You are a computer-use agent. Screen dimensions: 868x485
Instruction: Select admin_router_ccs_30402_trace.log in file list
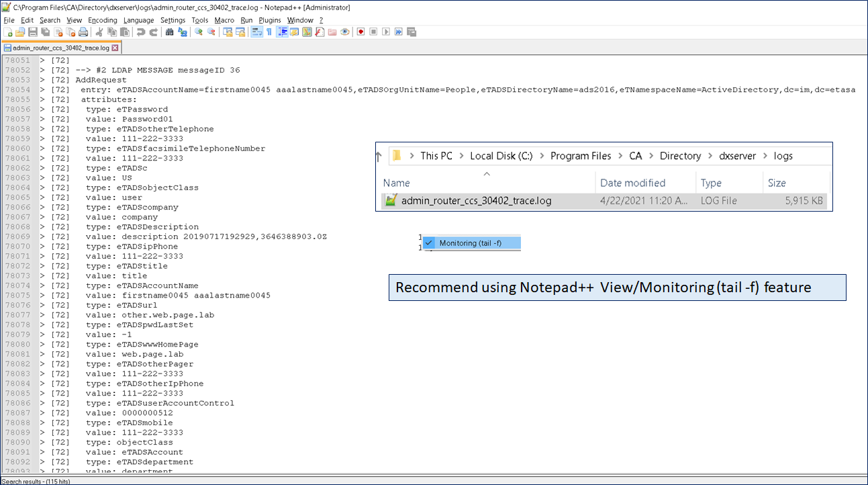click(476, 201)
